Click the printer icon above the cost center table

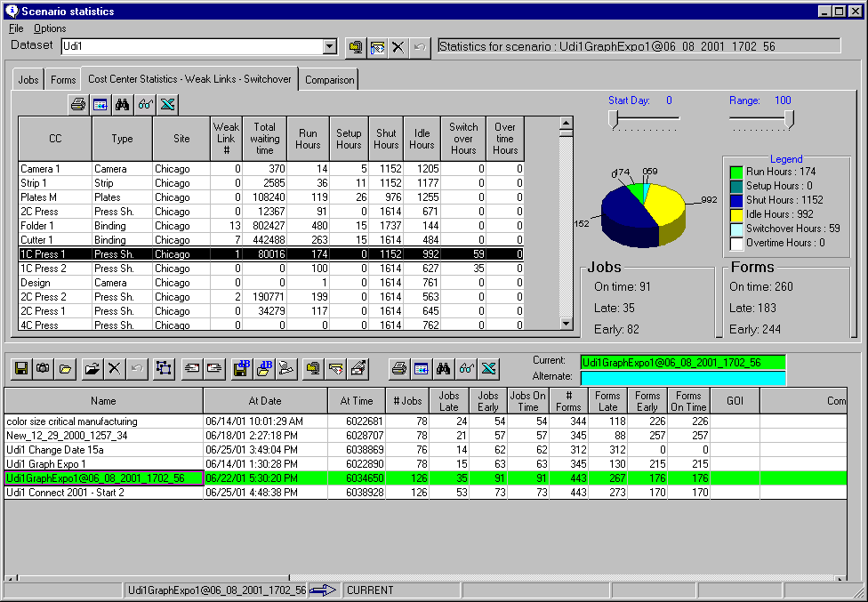[78, 105]
